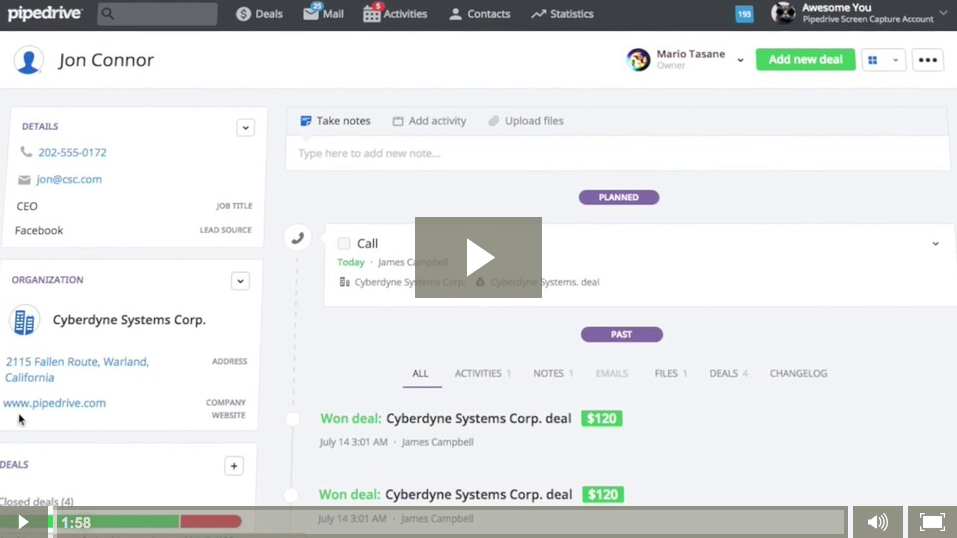This screenshot has width=957, height=538.
Task: Click the first $120 deal value badge
Action: (x=601, y=418)
